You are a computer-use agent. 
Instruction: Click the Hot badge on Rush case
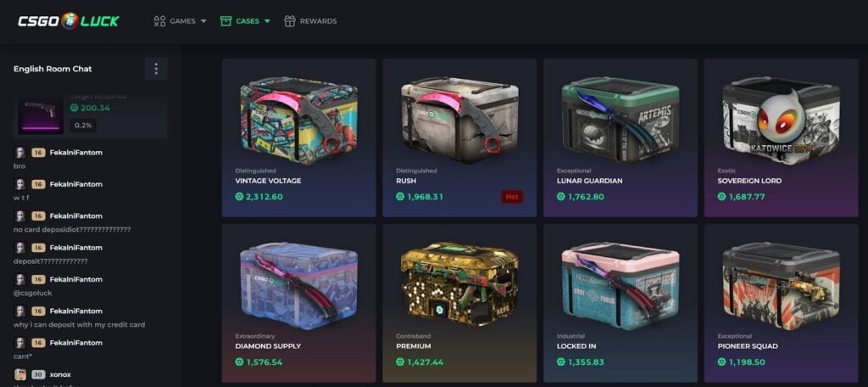tap(512, 196)
